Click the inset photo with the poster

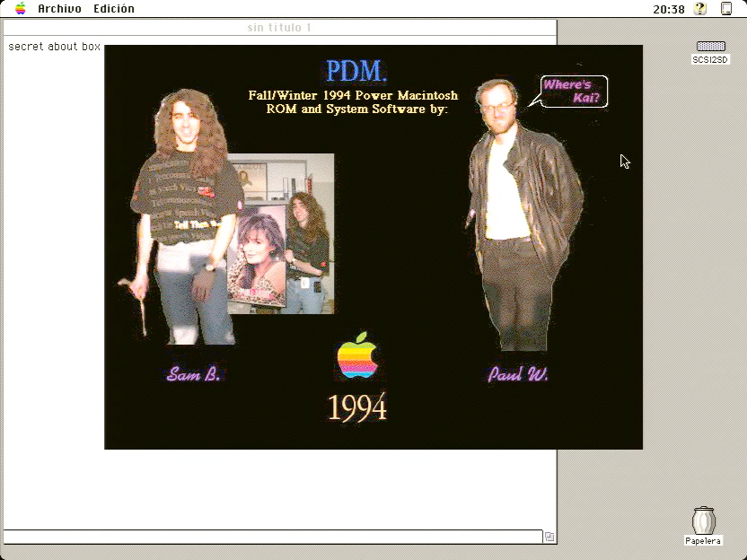[281, 234]
